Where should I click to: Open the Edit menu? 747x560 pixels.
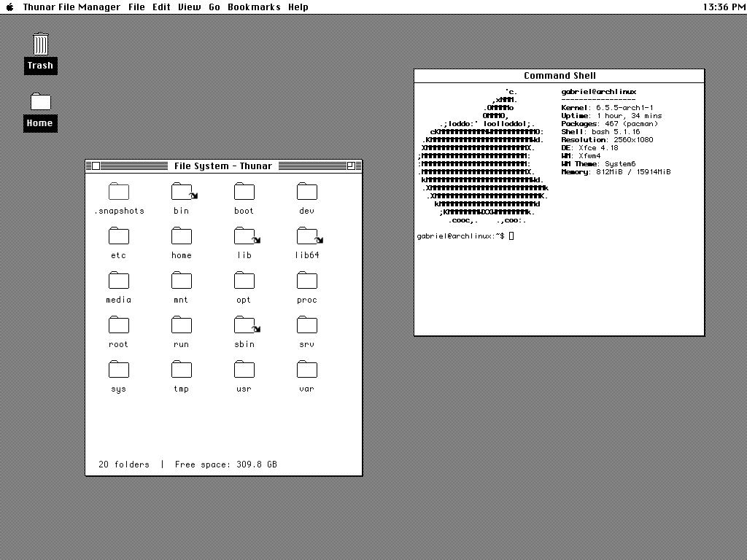point(161,7)
